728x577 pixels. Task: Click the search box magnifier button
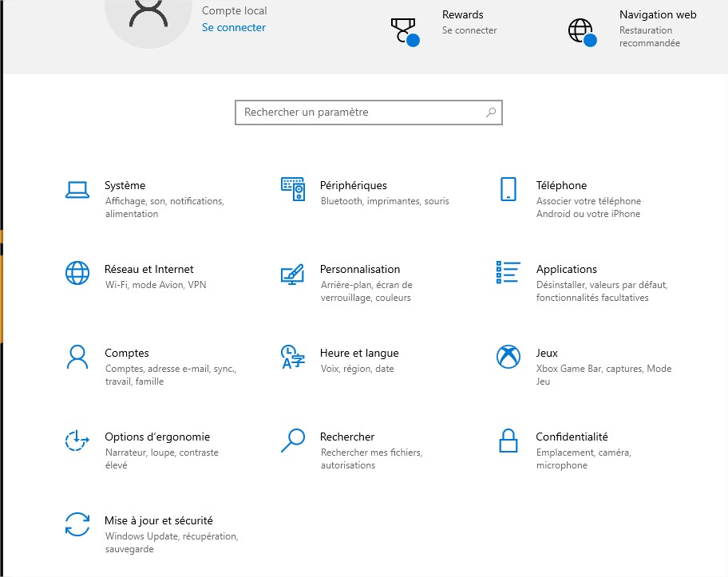491,113
